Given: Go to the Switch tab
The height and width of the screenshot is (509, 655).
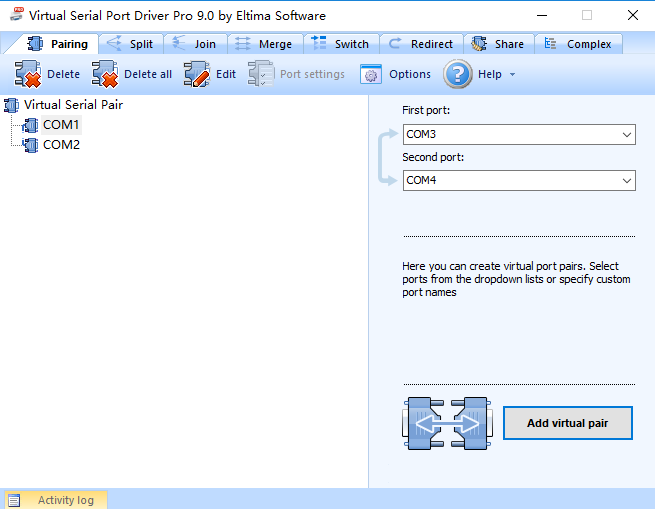Looking at the screenshot, I should 342,44.
